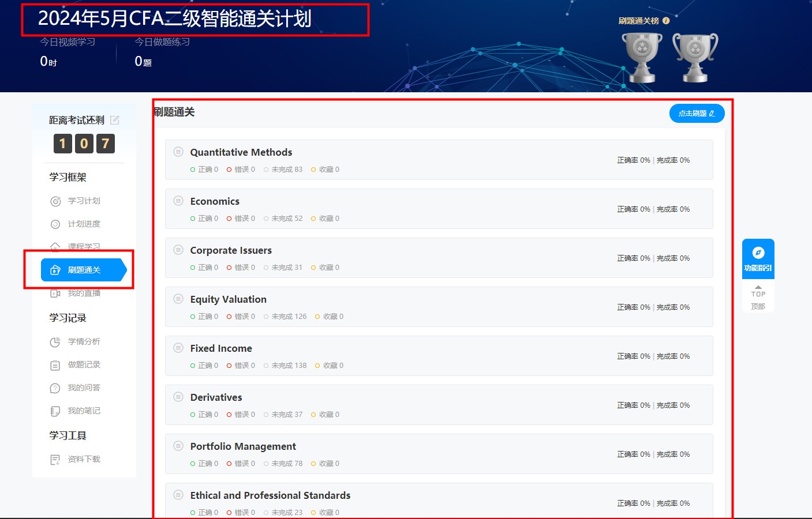Click the 计划进度 circle icon

[55, 224]
